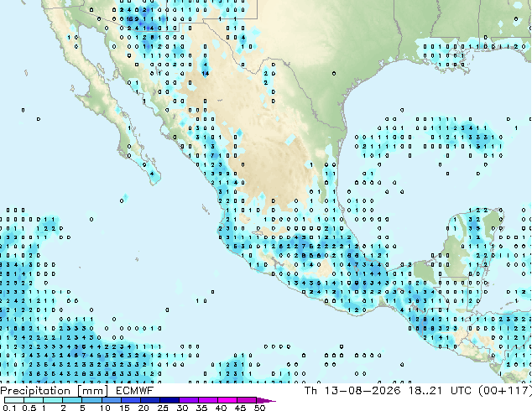Click the '14' precipitation value in northern Mexico
532x411 pixels.
click(205, 73)
